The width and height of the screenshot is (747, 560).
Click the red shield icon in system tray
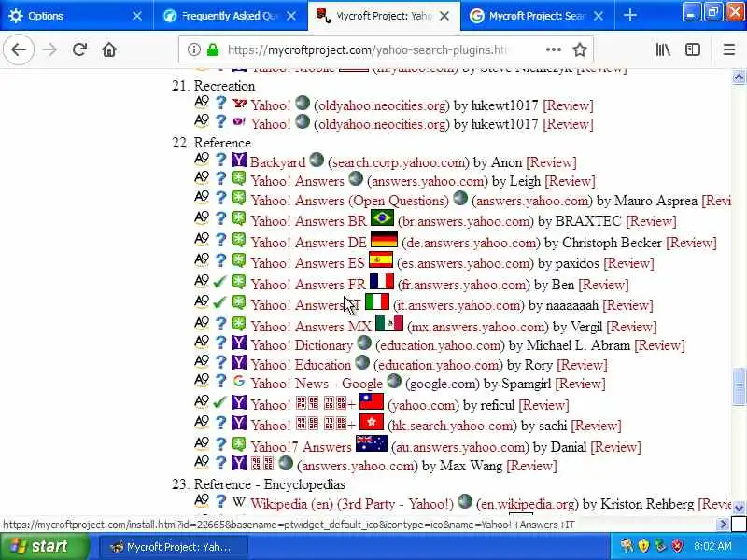coord(677,545)
